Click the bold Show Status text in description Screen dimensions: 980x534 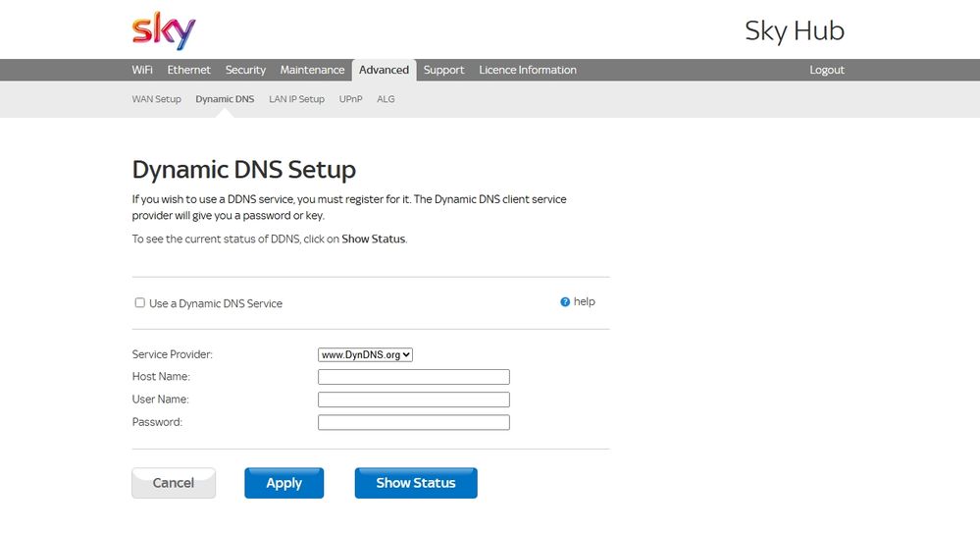373,239
